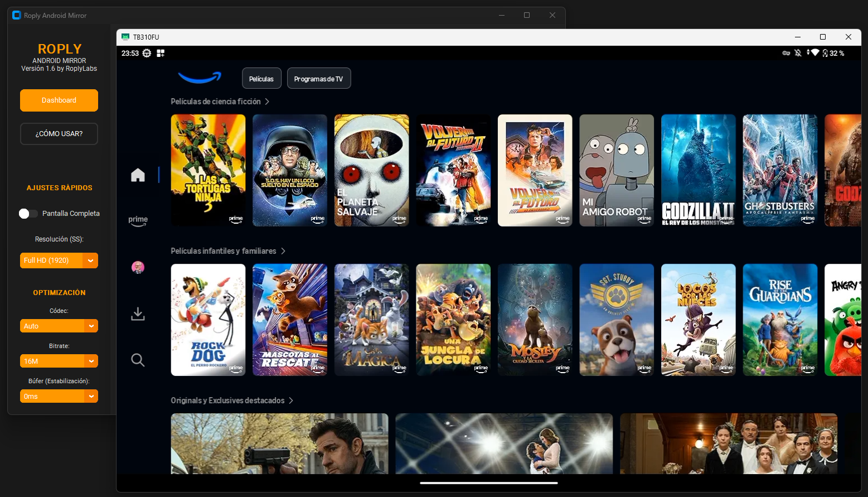Open Locos por las Nueces poster
Image resolution: width=868 pixels, height=497 pixels.
(x=699, y=320)
